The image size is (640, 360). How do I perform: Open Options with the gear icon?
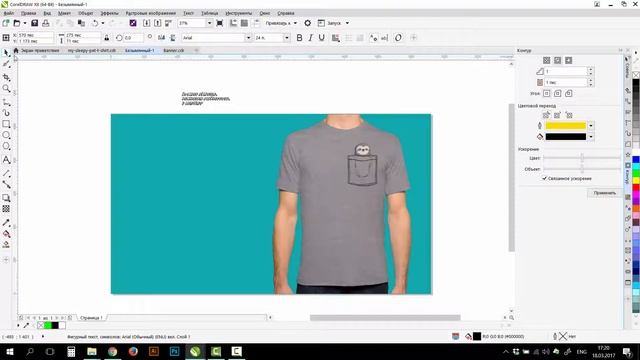pos(308,23)
